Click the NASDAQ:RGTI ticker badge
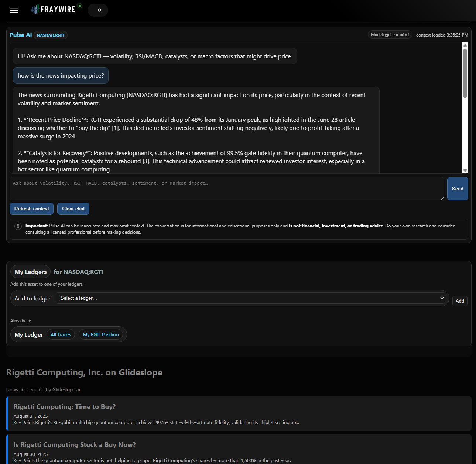 (x=51, y=35)
